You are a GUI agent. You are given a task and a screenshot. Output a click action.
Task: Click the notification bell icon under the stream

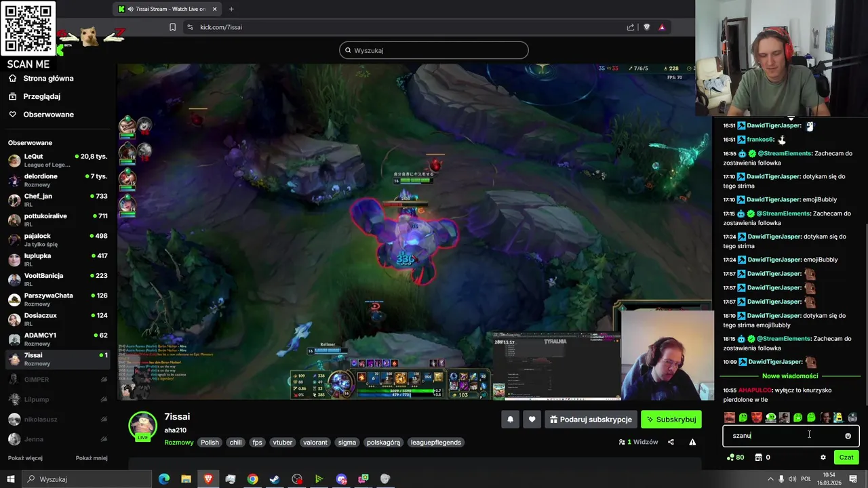511,420
